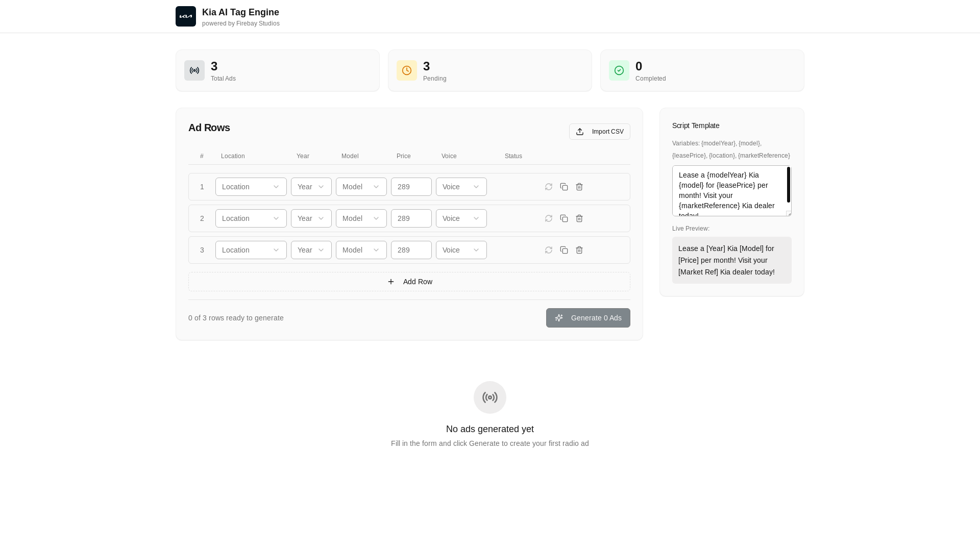Open Model dropdown in row 3
The width and height of the screenshot is (980, 551).
point(361,250)
